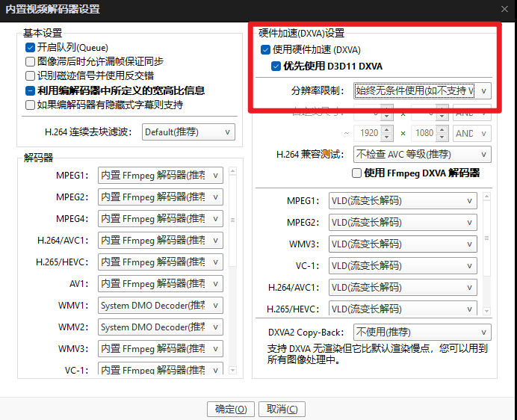Toggle 利用编解码器中所定义的宽高比信息 checkbox
The image size is (517, 420).
tap(30, 90)
